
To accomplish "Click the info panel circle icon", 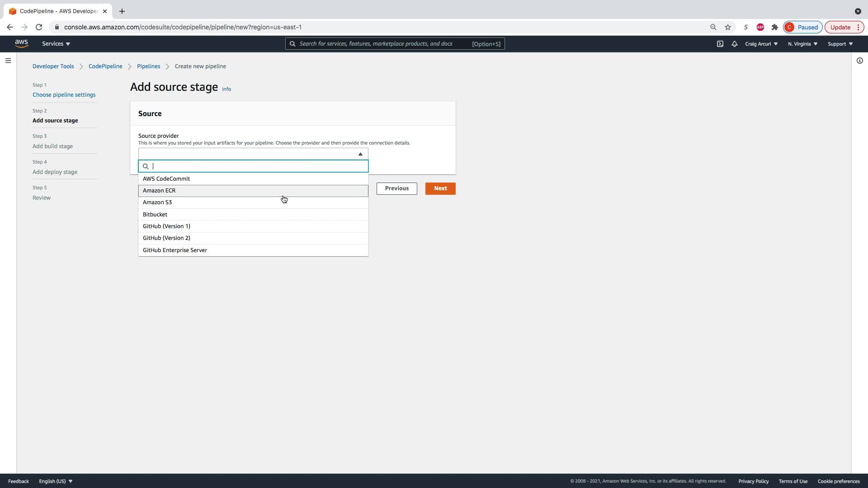I will coord(859,61).
